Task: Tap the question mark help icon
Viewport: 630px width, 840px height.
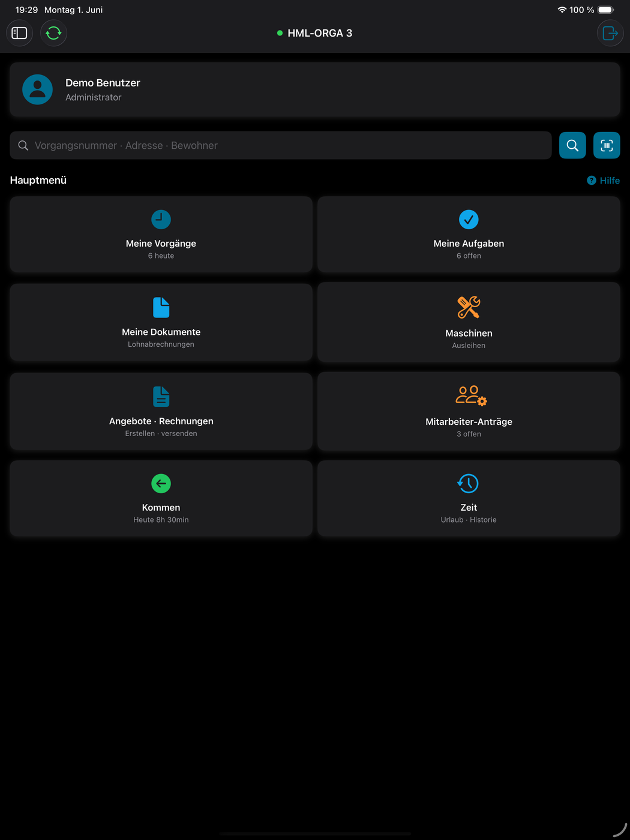Action: [x=592, y=181]
